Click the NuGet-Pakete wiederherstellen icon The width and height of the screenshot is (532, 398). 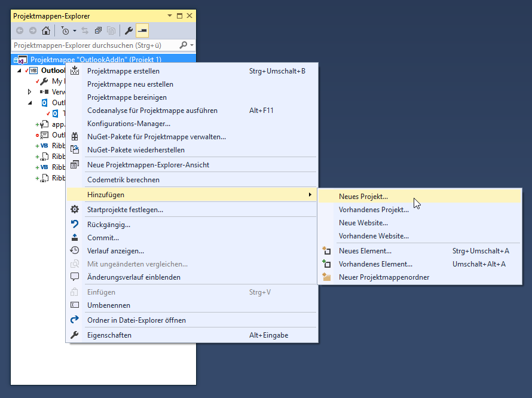click(75, 149)
